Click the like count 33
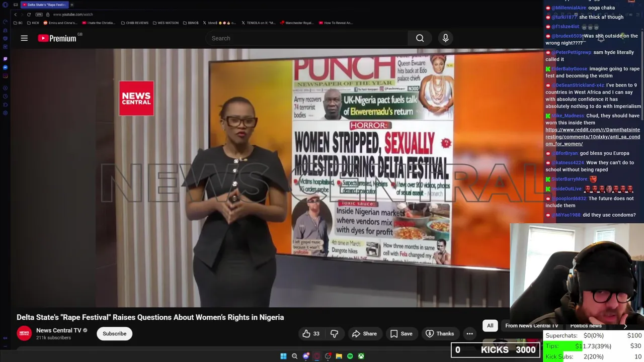The height and width of the screenshot is (362, 644). (316, 334)
